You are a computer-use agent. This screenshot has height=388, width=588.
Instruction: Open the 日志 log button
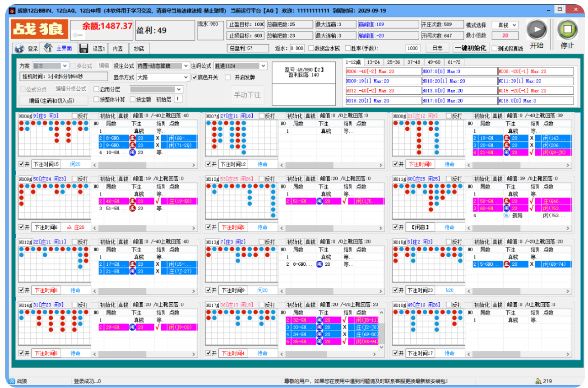(436, 47)
